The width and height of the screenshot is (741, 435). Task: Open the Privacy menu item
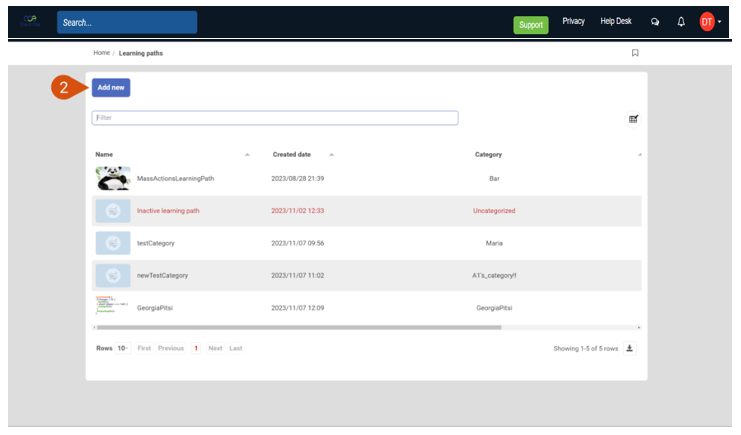tap(573, 21)
